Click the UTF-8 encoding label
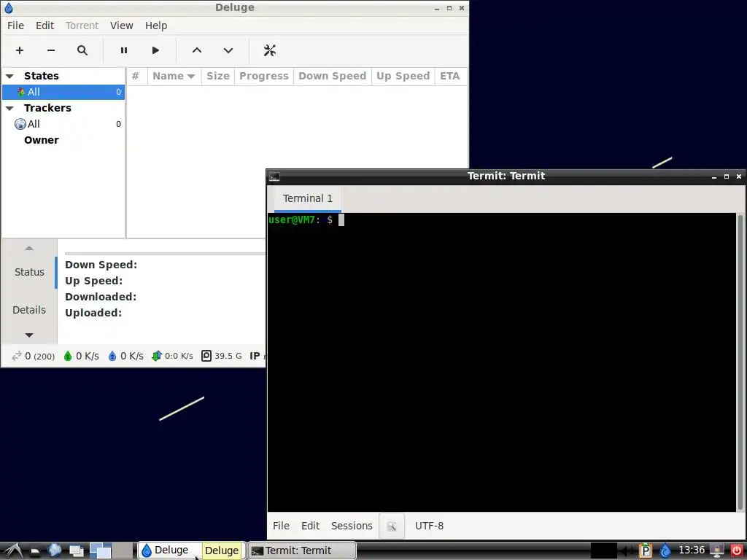747x560 pixels. (x=429, y=526)
